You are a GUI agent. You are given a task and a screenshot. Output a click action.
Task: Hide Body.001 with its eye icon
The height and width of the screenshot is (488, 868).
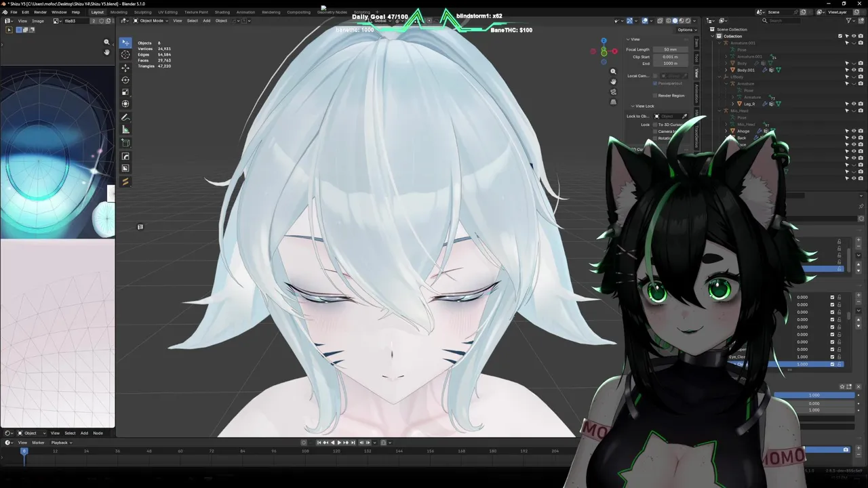tap(854, 70)
